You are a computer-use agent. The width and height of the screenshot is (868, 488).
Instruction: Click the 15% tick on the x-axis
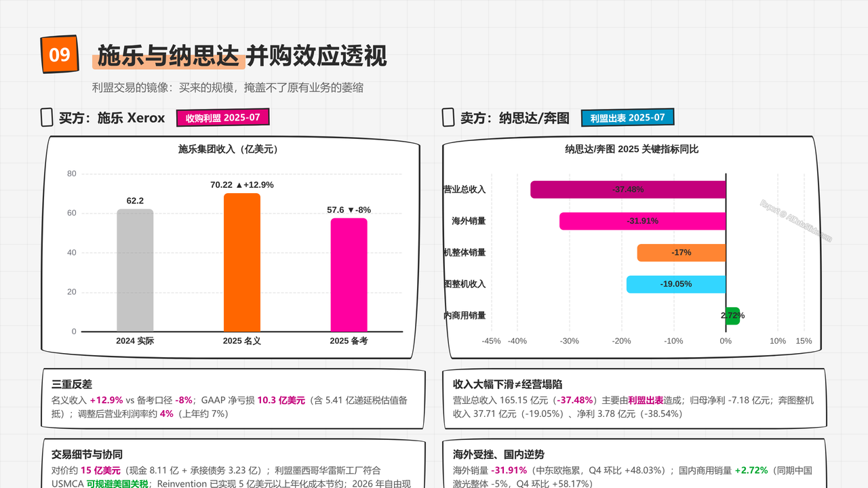tap(804, 341)
